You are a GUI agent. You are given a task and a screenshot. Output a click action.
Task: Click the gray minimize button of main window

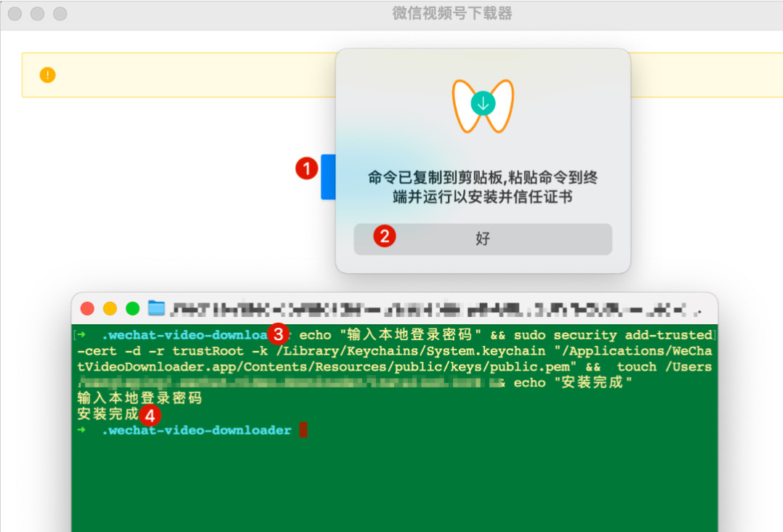coord(37,14)
